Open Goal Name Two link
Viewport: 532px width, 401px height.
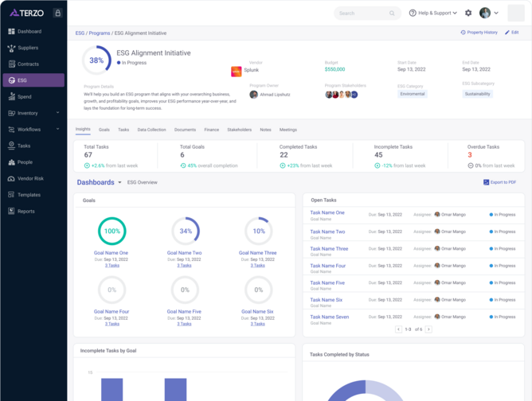click(x=184, y=252)
